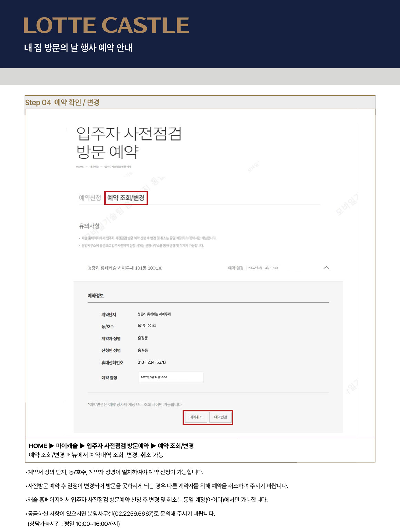This screenshot has height=532, width=400.
Task: Click the 101동 1001호 value in 동/호수 field
Action: [x=147, y=326]
